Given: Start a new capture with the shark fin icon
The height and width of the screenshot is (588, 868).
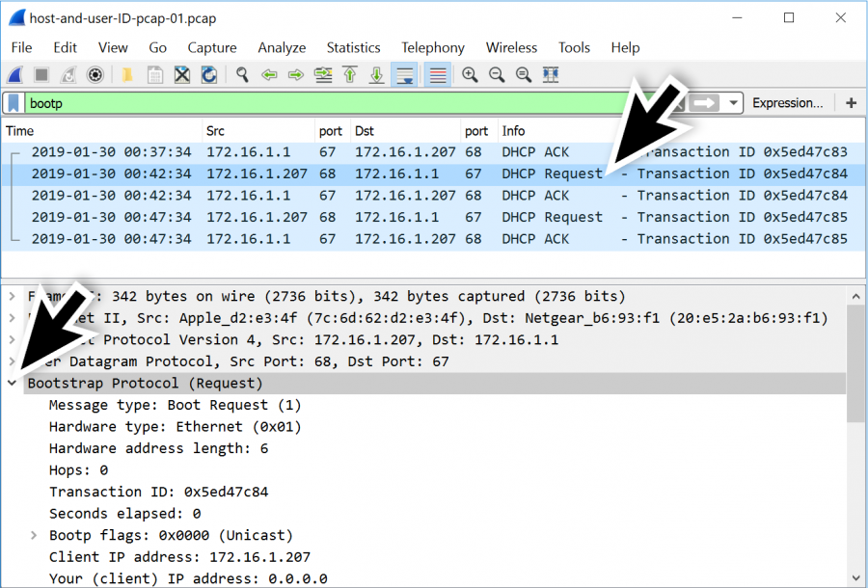Looking at the screenshot, I should click(14, 74).
